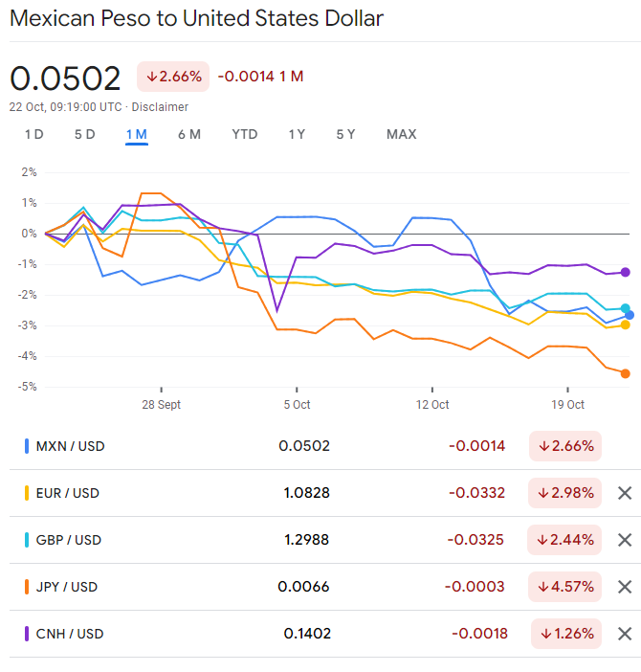
Task: Click the blue MXN / USD color marker
Action: 26,446
